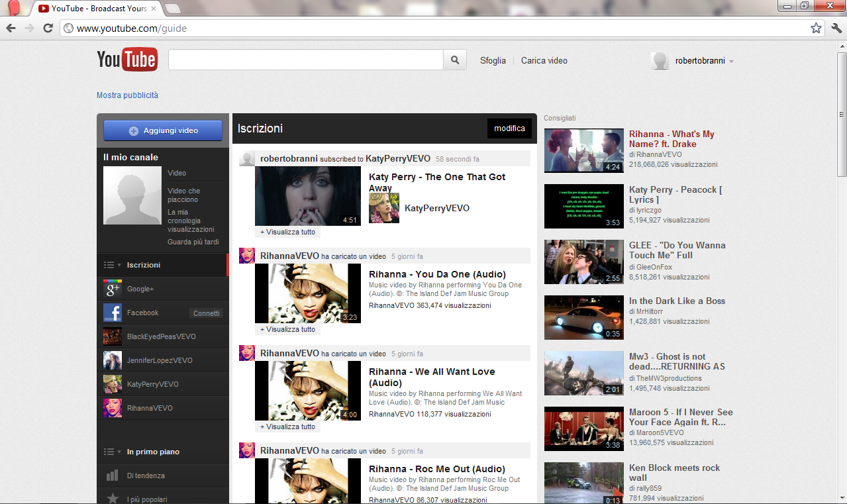Click the Di tendenza bar chart icon

(x=112, y=476)
